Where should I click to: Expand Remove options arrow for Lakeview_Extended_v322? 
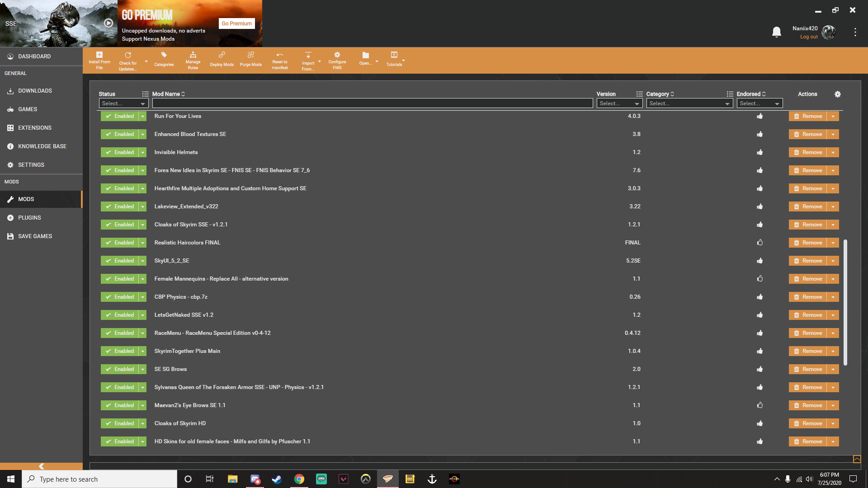833,206
